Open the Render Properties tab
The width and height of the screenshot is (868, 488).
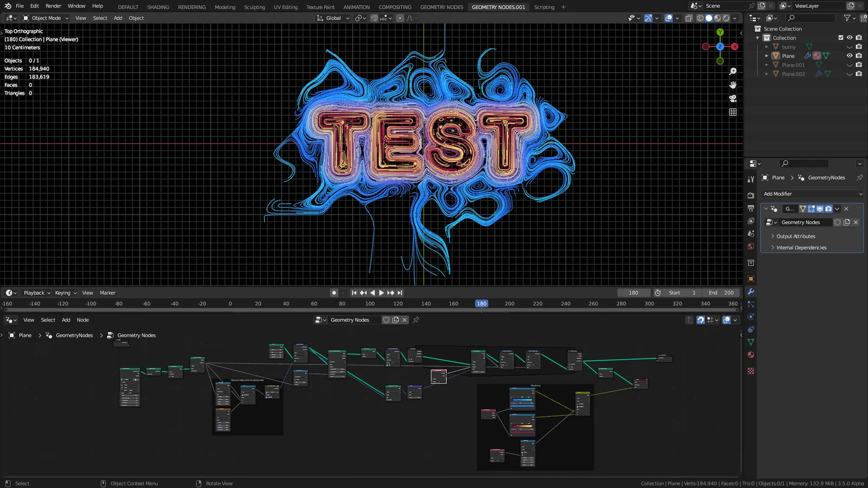point(751,195)
